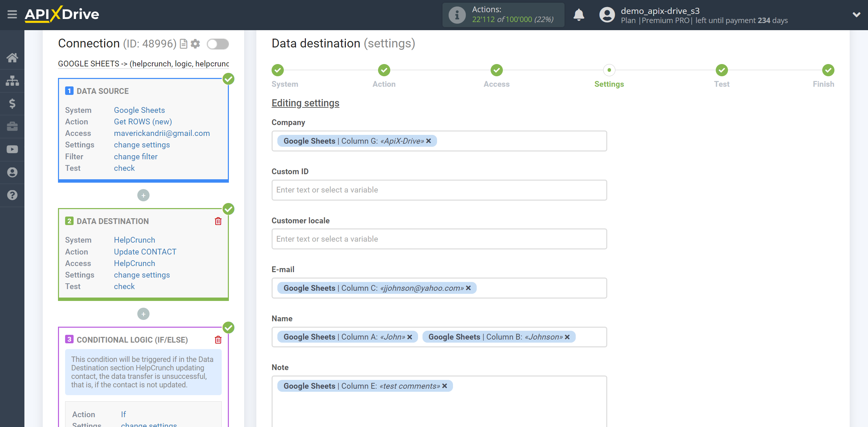Select the DATA DESTINATION block header
The image size is (868, 427).
pos(113,221)
